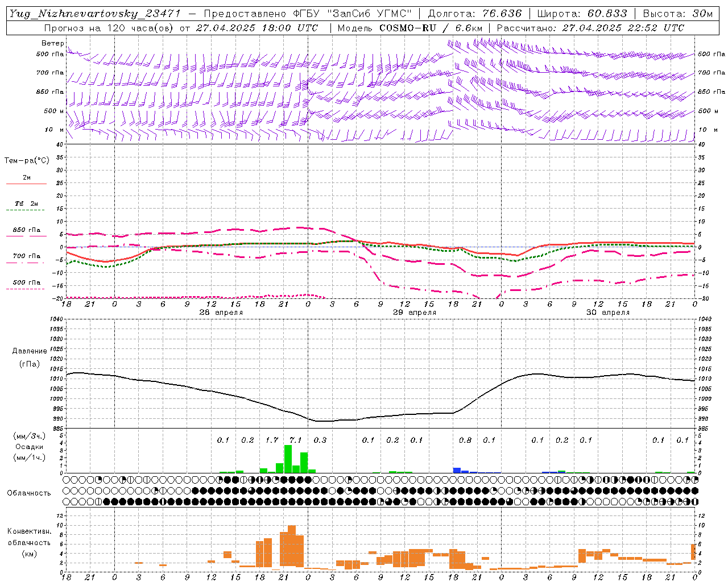The image size is (728, 582).
Task: Click the '0.8' precipitation amount value
Action: (465, 440)
